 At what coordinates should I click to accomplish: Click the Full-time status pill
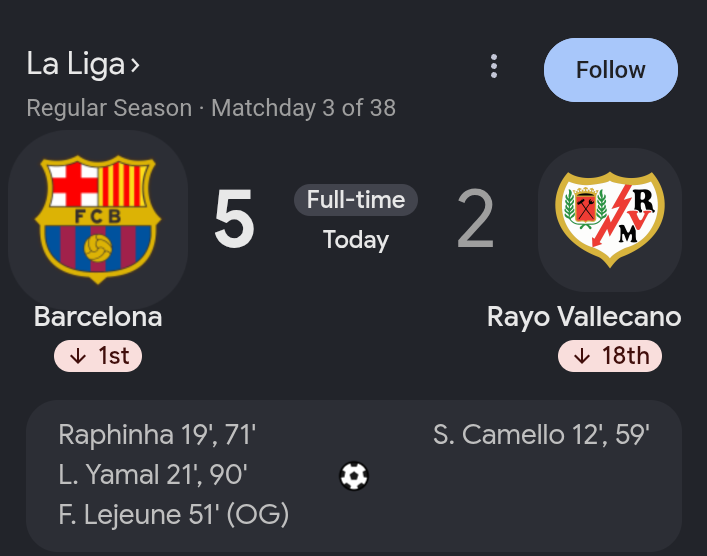[x=356, y=200]
